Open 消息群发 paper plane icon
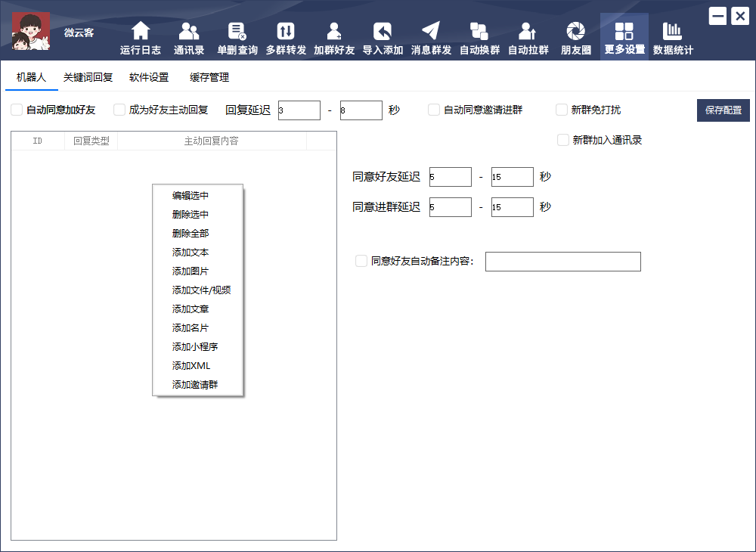 click(x=431, y=32)
